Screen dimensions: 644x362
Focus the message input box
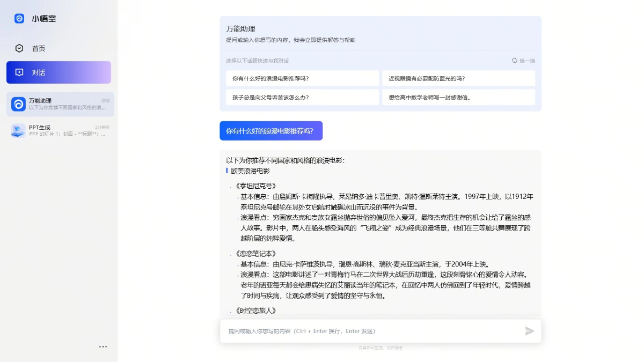pos(370,331)
